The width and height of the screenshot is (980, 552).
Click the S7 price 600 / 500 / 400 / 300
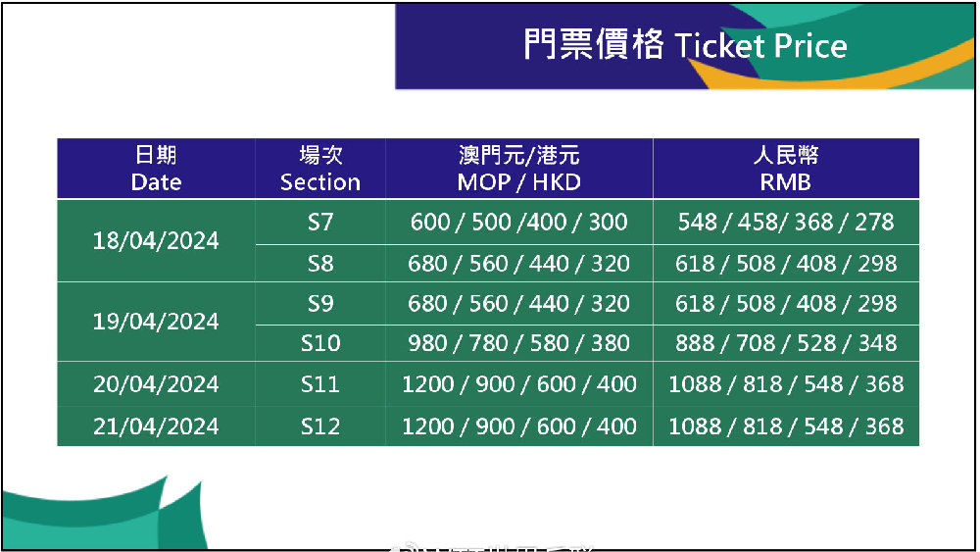[x=518, y=222]
